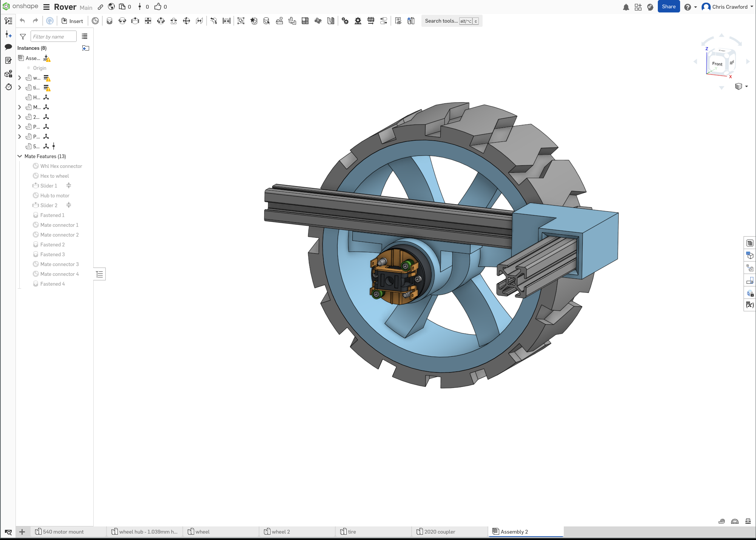Viewport: 756px width, 540px height.
Task: Click inside the Filter by name field
Action: 53,36
